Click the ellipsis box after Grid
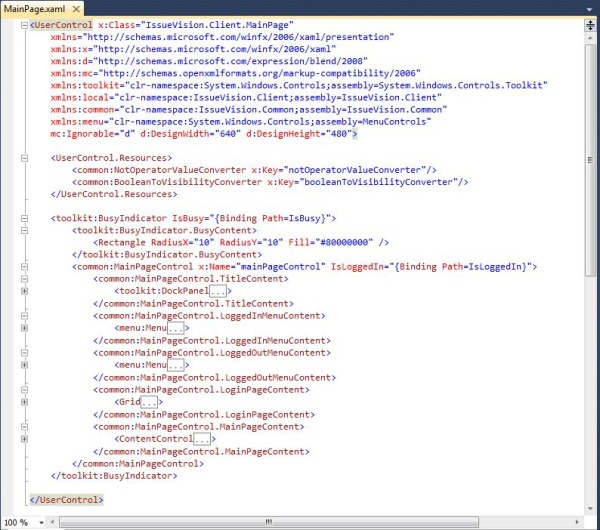The image size is (600, 530). [x=149, y=402]
